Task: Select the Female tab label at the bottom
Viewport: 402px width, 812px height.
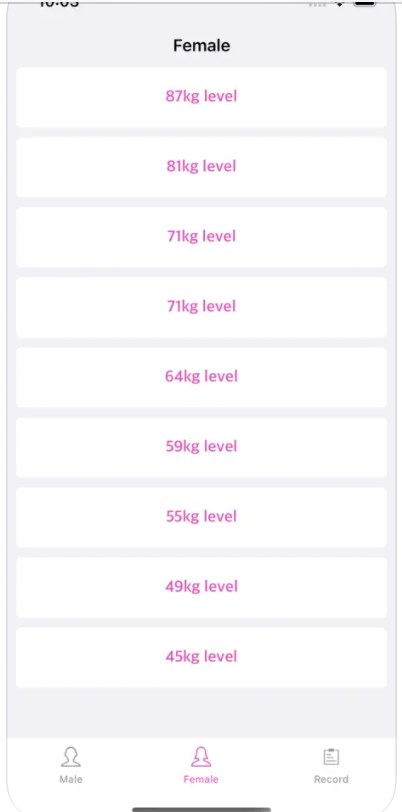Action: point(201,779)
